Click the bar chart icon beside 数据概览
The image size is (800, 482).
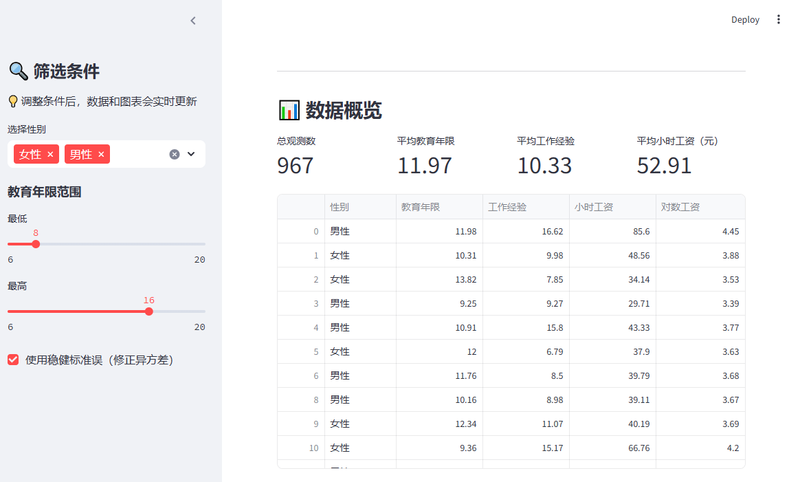pos(289,110)
